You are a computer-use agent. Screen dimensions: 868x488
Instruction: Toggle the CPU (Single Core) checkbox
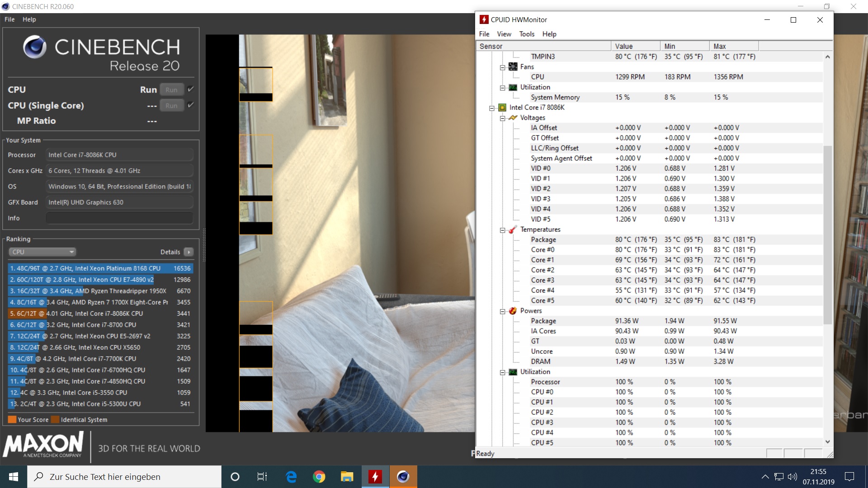(x=191, y=105)
